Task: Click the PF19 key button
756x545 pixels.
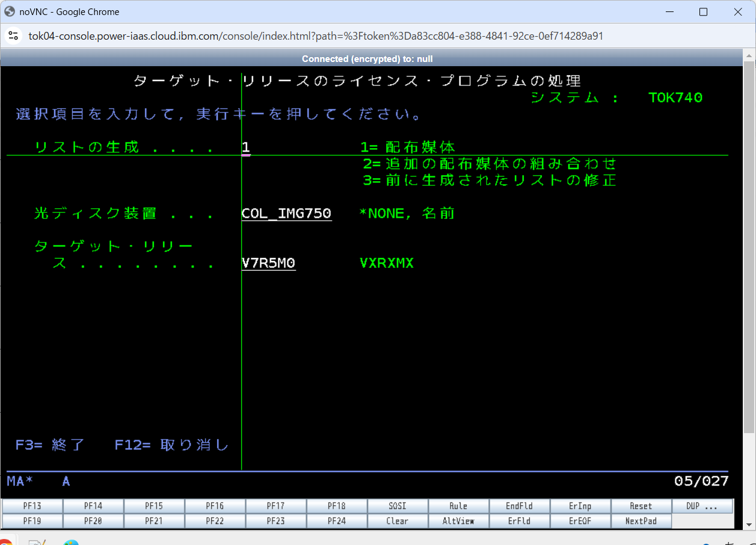Action: 32,521
